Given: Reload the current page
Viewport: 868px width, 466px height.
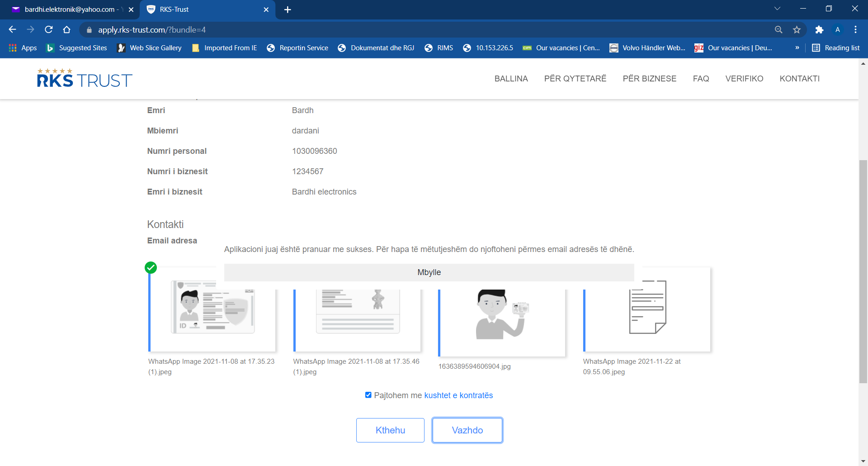Looking at the screenshot, I should point(49,29).
